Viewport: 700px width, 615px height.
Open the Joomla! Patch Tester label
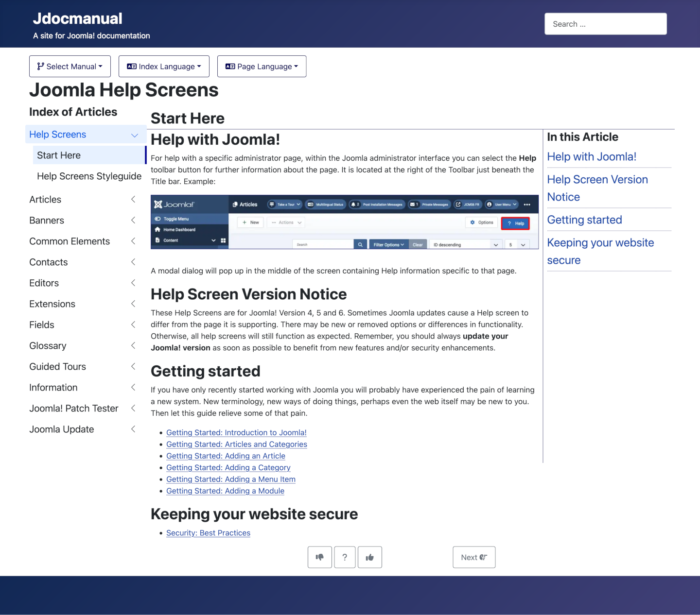74,409
